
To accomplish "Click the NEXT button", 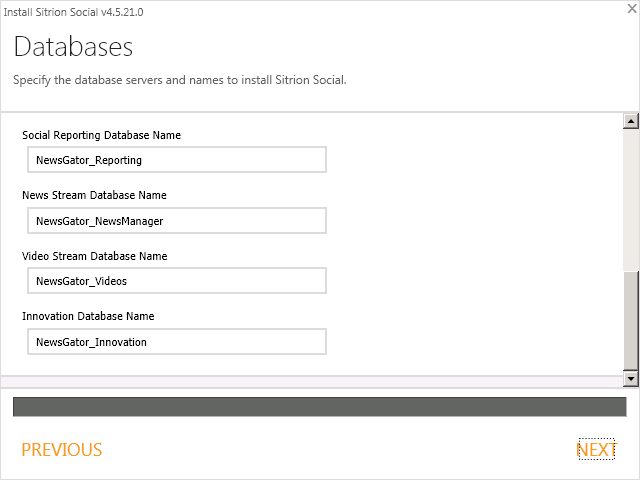I will coord(595,450).
